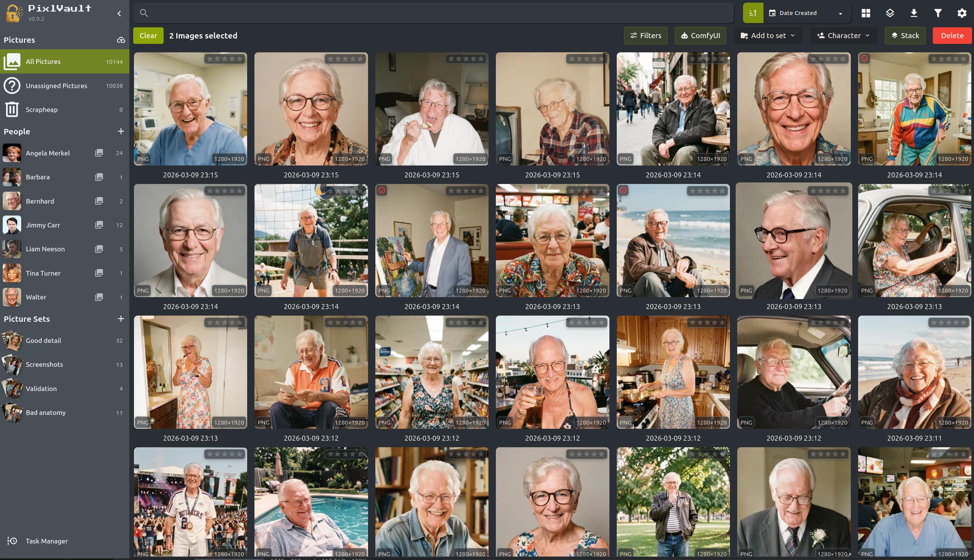The height and width of the screenshot is (560, 974).
Task: Open the Character dropdown menu
Action: 843,35
